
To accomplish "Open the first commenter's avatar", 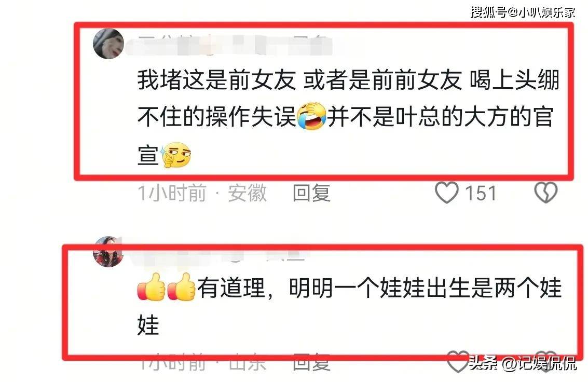I will coord(108,44).
